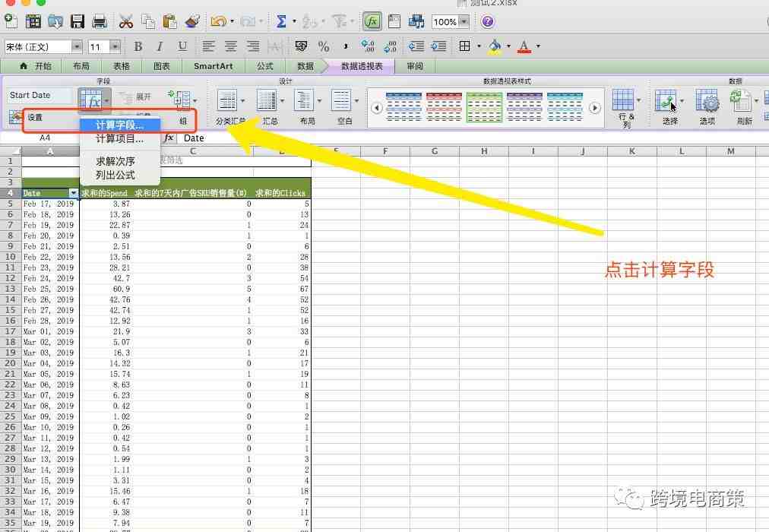Cut selection with scissors icon

pos(126,21)
